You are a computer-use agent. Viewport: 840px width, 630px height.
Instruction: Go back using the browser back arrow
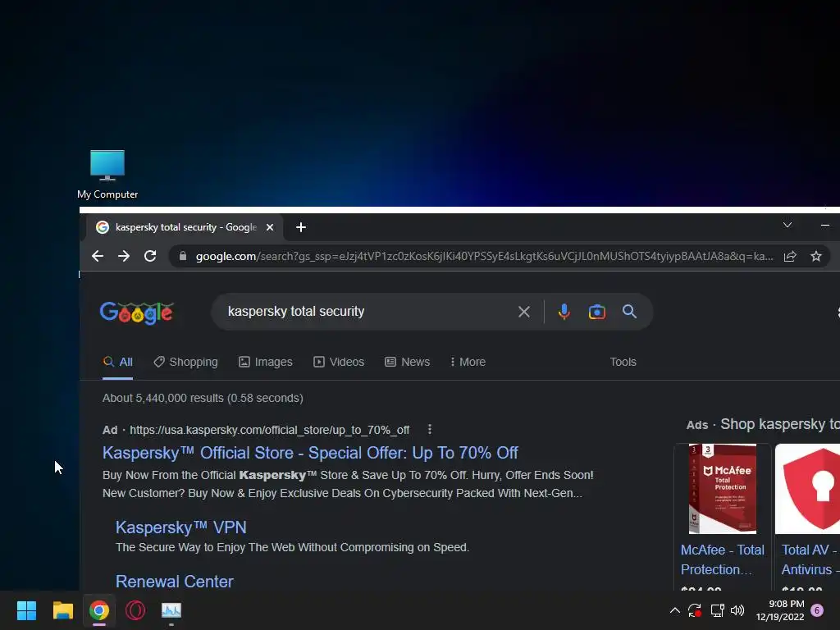click(97, 256)
